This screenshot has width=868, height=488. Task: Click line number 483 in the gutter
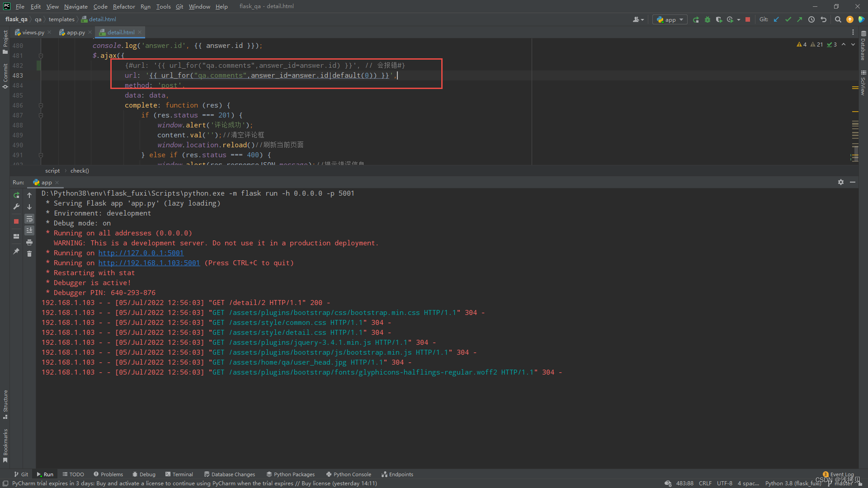point(18,75)
